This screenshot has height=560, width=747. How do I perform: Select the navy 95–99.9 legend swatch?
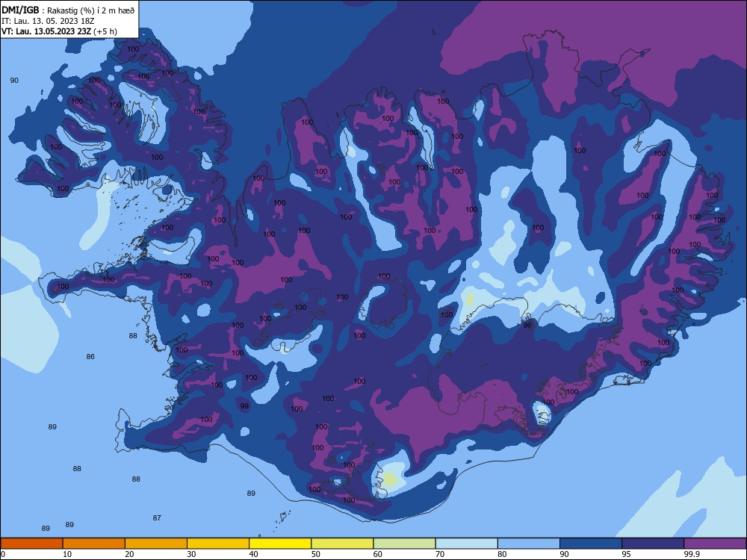click(653, 544)
